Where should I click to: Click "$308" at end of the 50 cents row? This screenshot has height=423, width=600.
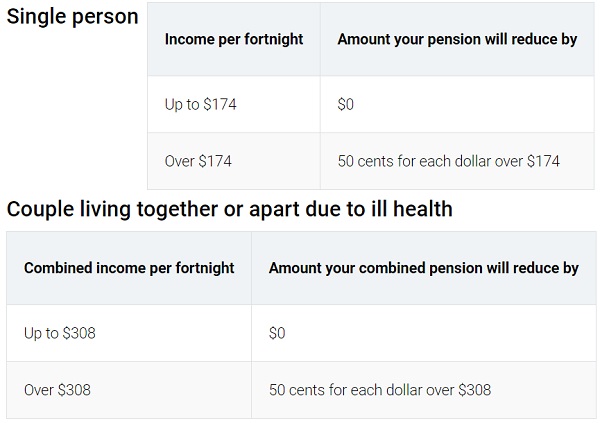pyautogui.click(x=473, y=390)
